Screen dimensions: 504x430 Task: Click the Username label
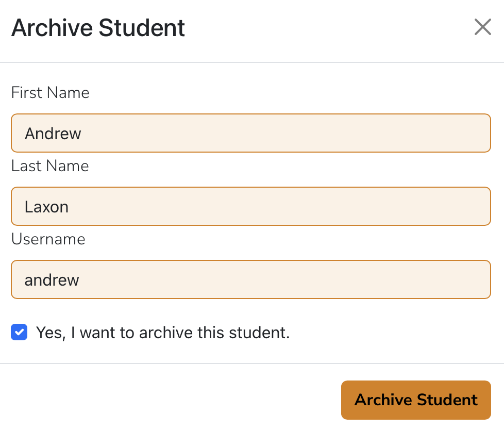point(48,239)
